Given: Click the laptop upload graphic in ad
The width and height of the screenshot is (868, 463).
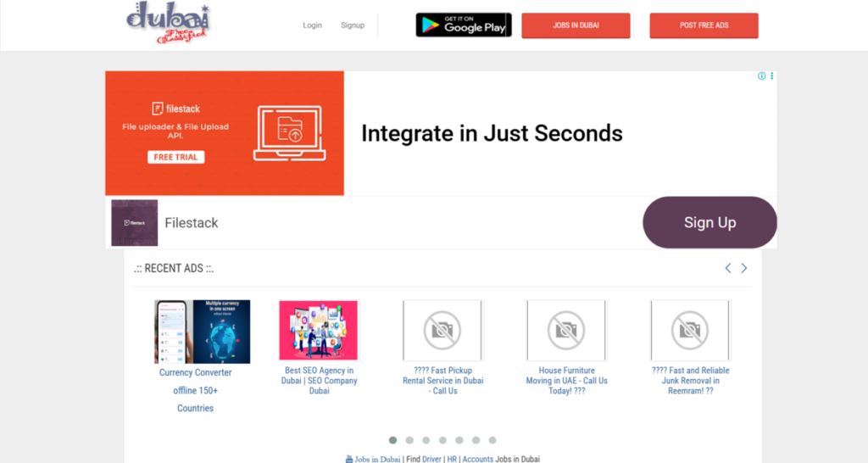Looking at the screenshot, I should (290, 133).
